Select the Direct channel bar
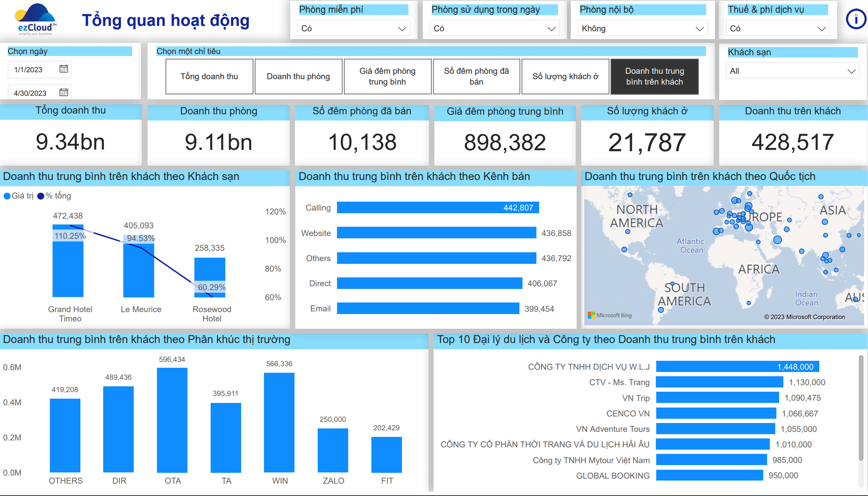 pos(430,283)
